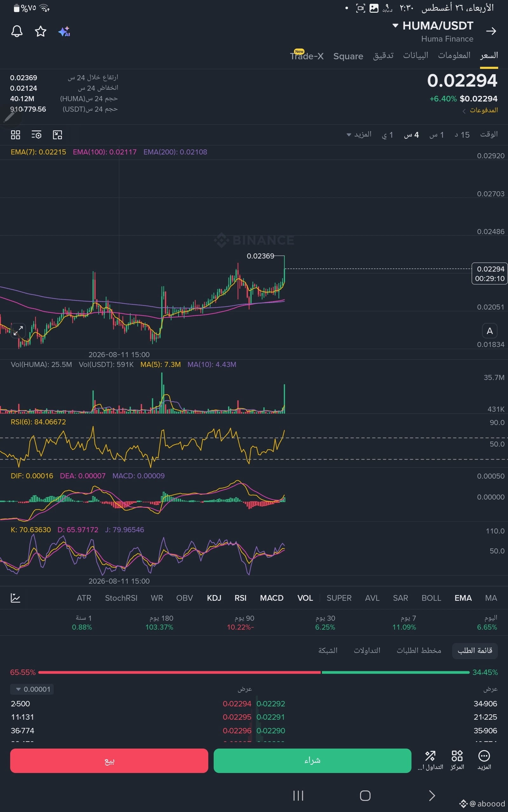
Task: Toggle the MACD sub-indicator
Action: (x=271, y=598)
